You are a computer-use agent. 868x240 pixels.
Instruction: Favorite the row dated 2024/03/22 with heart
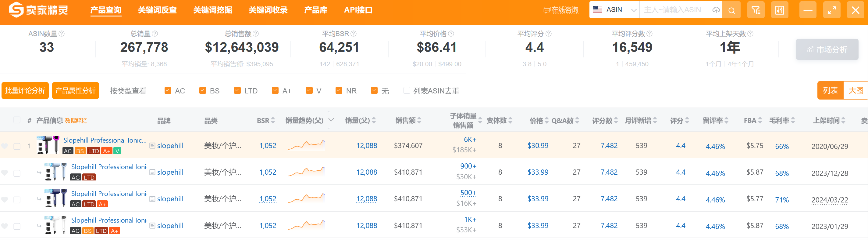click(4, 199)
